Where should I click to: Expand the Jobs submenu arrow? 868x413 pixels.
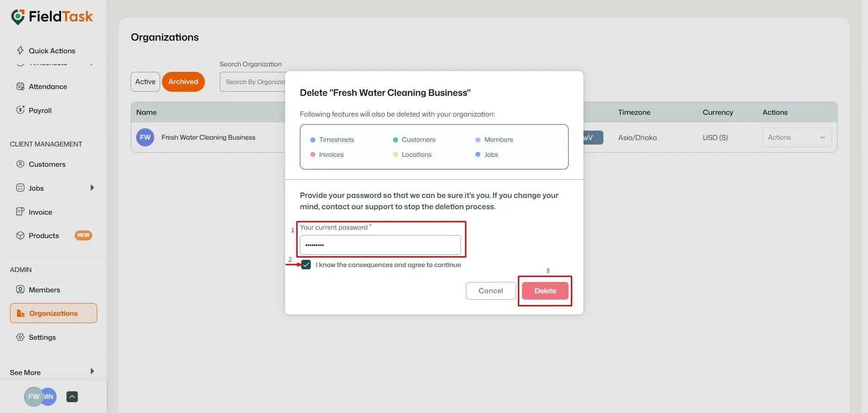coord(92,188)
